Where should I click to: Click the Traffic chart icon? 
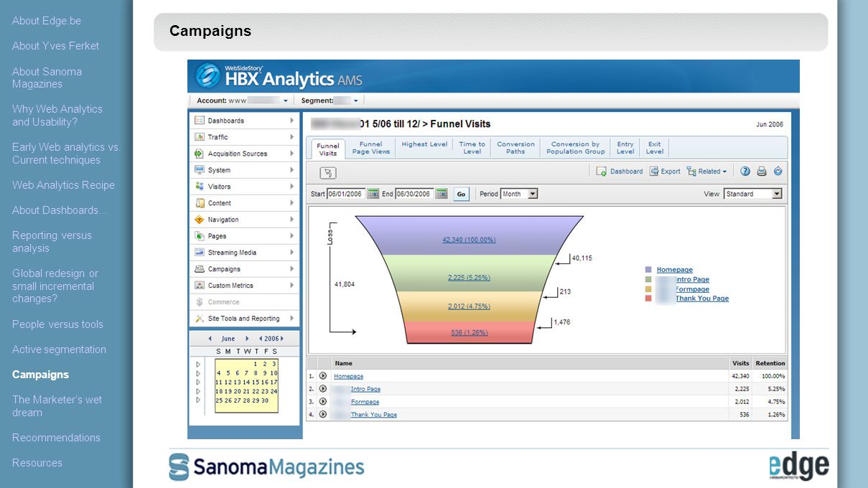click(x=200, y=137)
